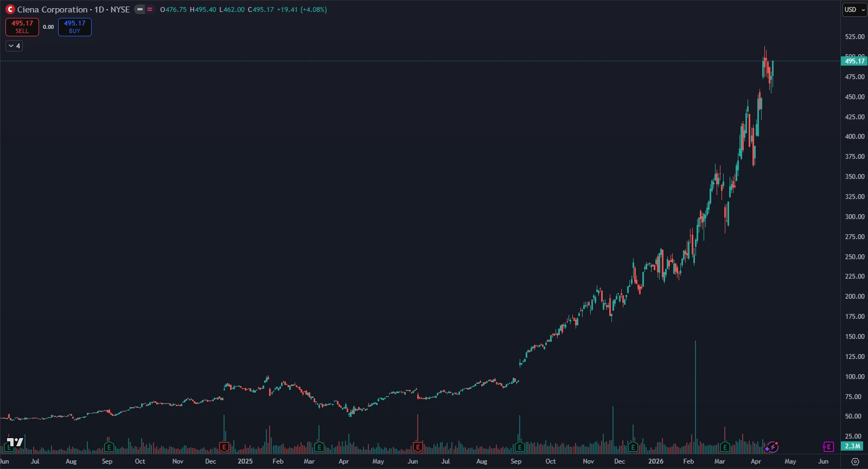This screenshot has width=868, height=469.
Task: Click the 250.00 price scale label
Action: coord(855,257)
